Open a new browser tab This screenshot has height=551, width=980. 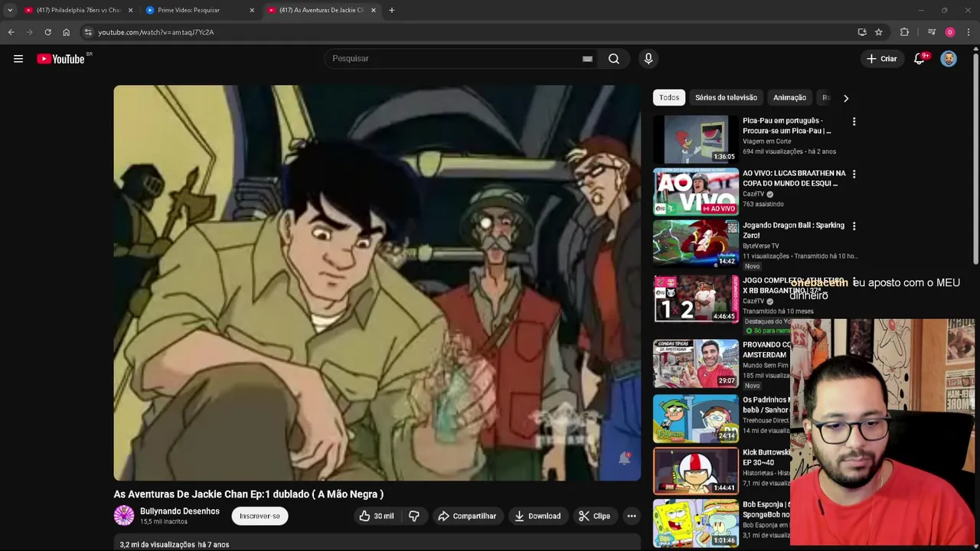coord(391,10)
